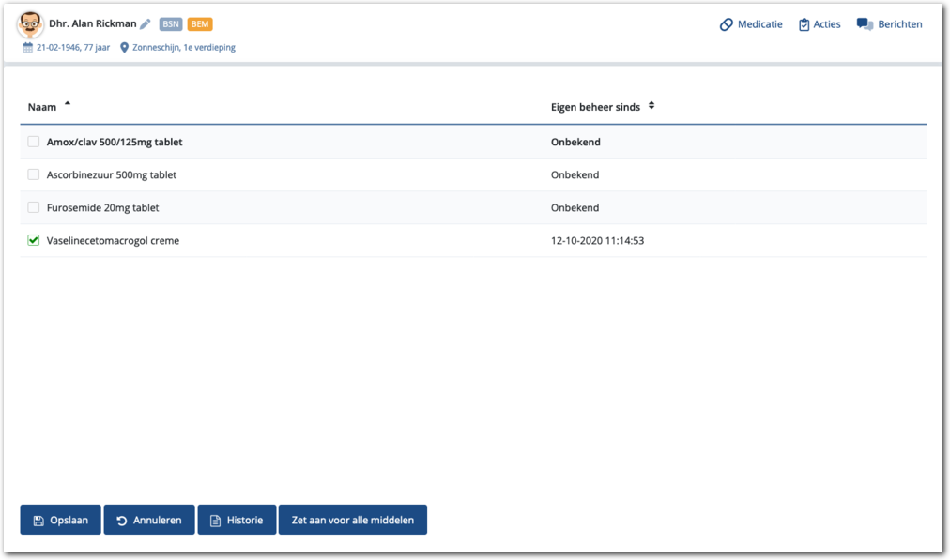This screenshot has width=950, height=560.
Task: Open Berichten messages
Action: (889, 24)
